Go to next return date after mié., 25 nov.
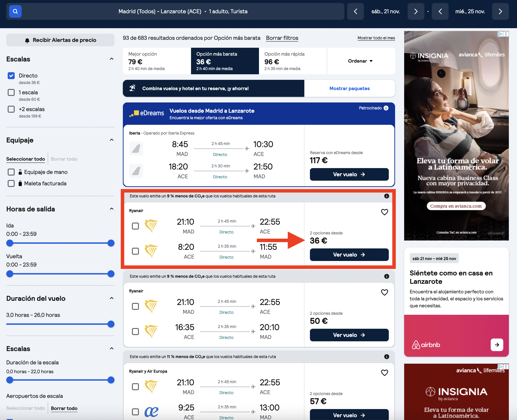 tap(500, 11)
